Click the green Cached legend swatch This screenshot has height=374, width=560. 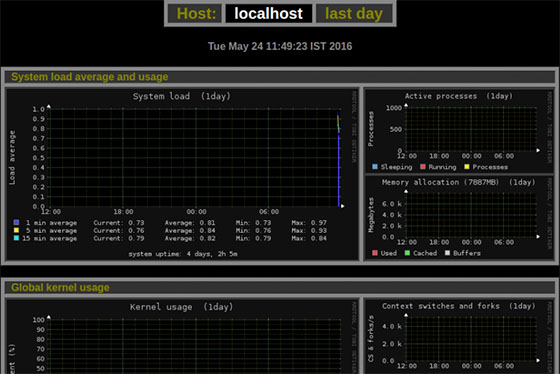(x=407, y=253)
